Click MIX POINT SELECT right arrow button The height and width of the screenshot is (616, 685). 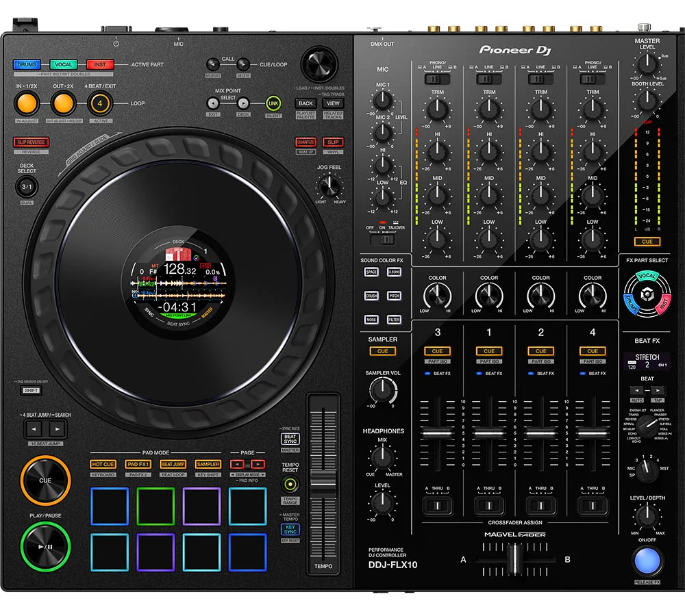click(243, 103)
